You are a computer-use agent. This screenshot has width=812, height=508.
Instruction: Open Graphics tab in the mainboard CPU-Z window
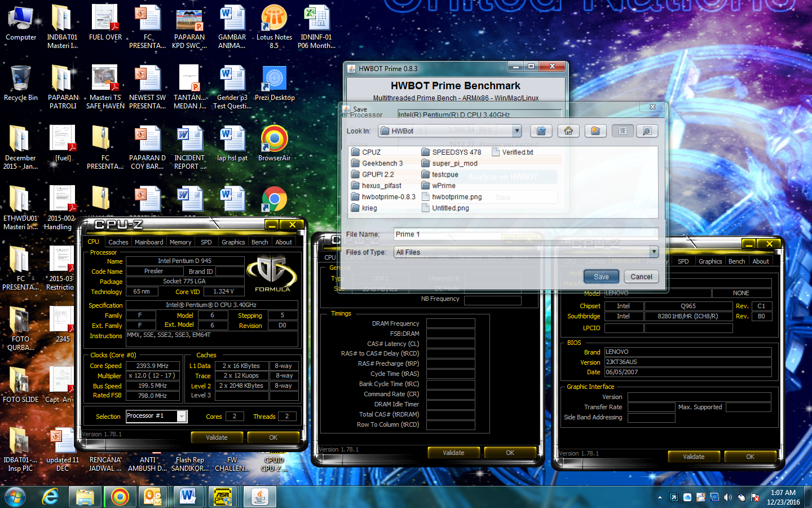pos(710,261)
